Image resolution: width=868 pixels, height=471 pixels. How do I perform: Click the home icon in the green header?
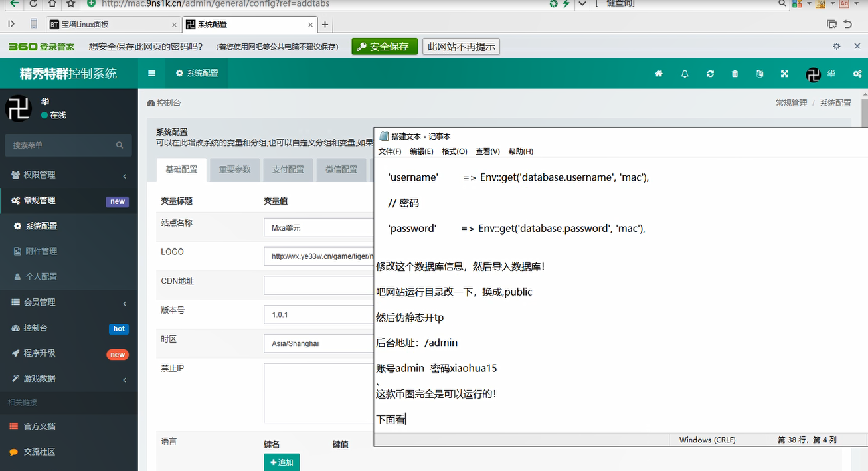(x=659, y=74)
